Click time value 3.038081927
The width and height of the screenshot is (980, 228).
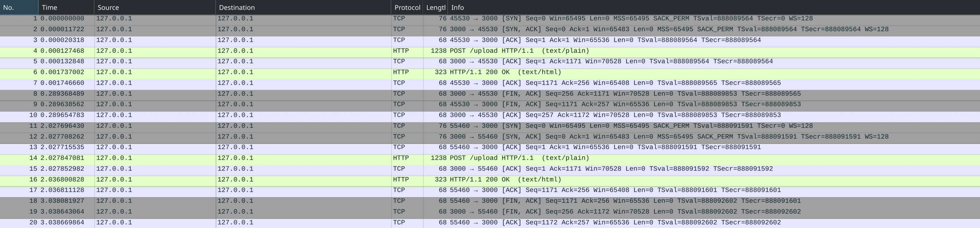point(62,201)
